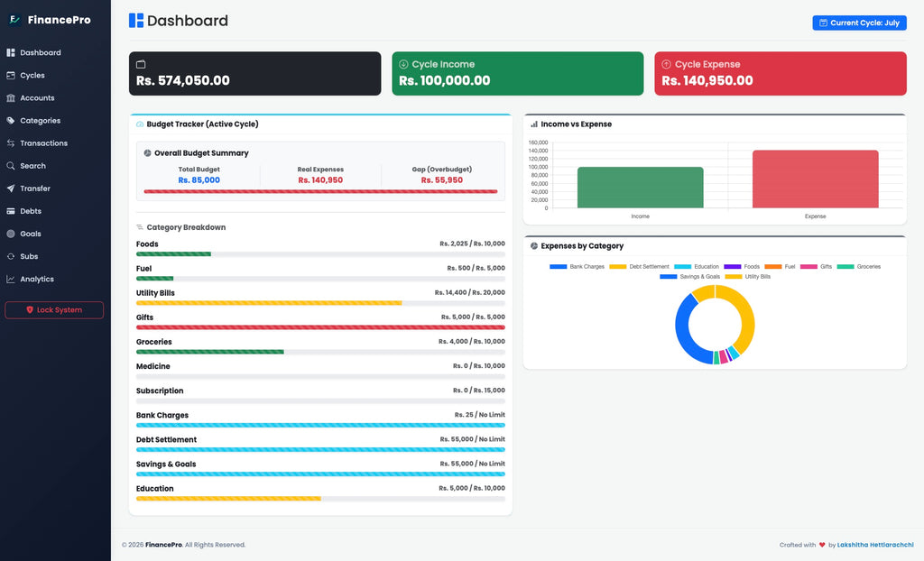Image resolution: width=924 pixels, height=561 pixels.
Task: Click the Rs. 574,050.00 balance card
Action: (254, 74)
